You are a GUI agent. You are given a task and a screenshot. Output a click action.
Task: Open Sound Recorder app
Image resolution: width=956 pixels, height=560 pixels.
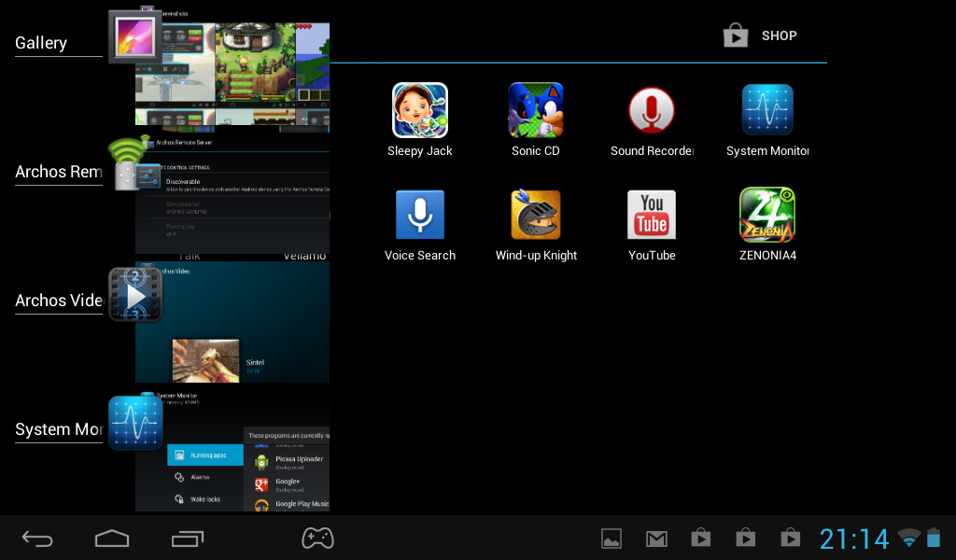(652, 111)
